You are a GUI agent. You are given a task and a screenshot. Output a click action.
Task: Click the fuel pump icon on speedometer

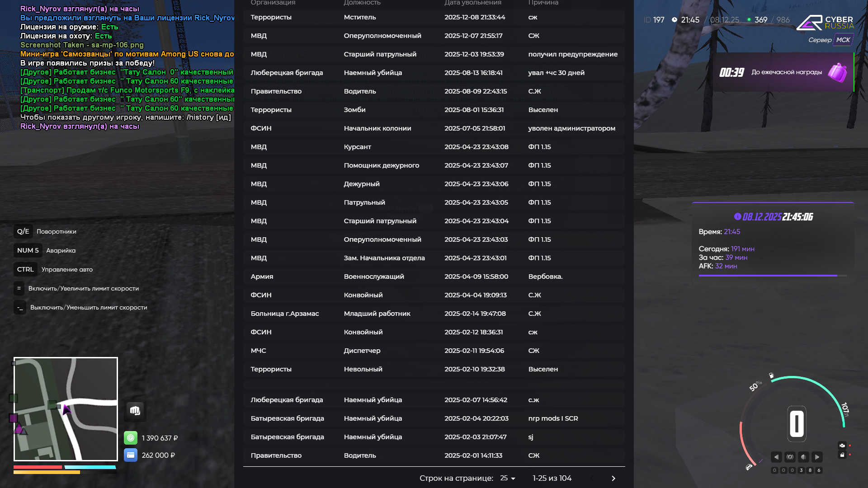click(771, 375)
